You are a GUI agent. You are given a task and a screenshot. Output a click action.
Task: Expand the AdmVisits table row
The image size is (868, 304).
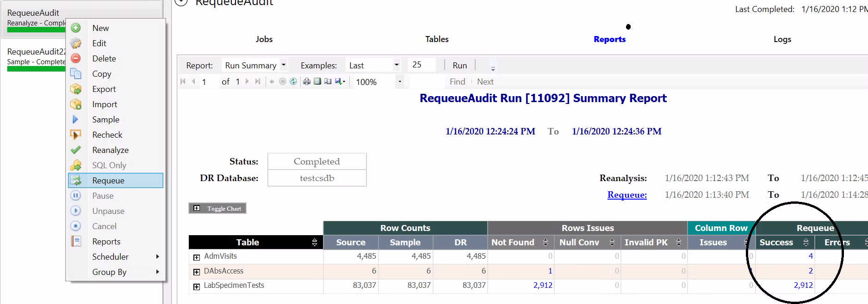tap(197, 257)
